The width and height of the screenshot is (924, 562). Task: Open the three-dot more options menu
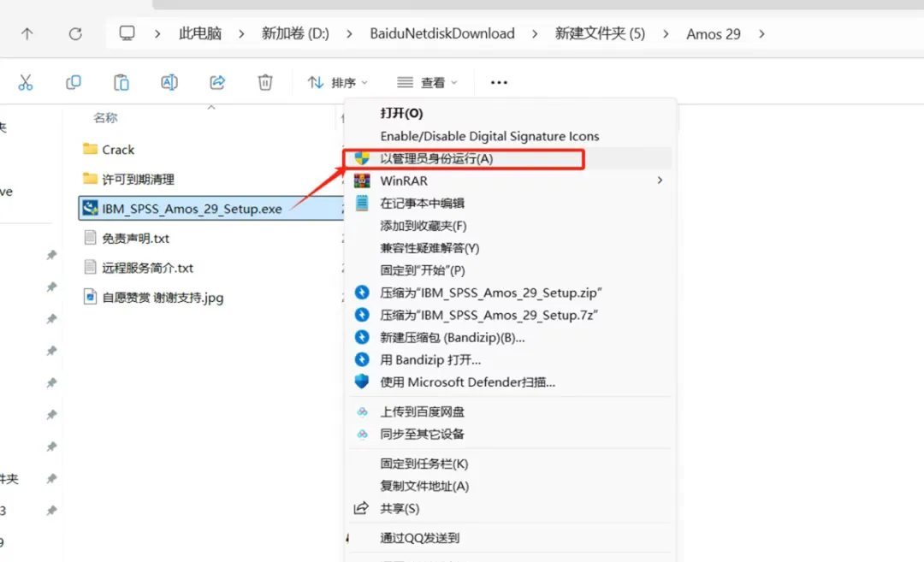point(499,82)
